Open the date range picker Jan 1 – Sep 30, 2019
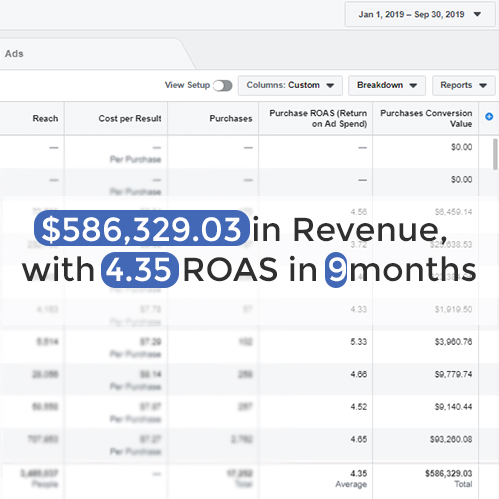 coord(420,14)
